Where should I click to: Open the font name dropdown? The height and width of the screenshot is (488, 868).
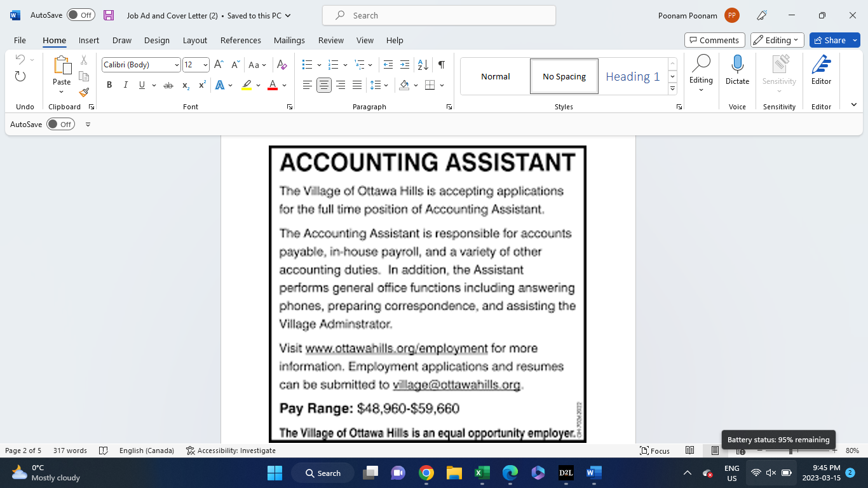[177, 64]
